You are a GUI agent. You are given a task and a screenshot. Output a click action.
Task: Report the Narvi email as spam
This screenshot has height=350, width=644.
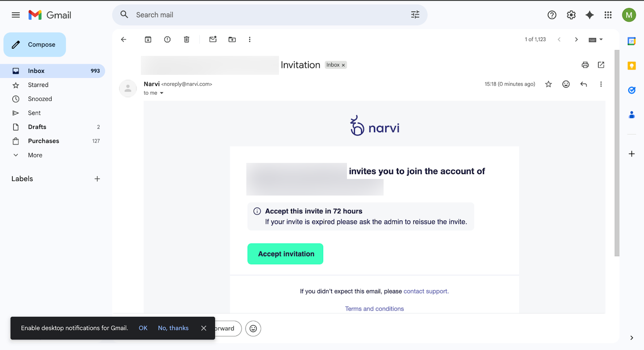(x=167, y=39)
